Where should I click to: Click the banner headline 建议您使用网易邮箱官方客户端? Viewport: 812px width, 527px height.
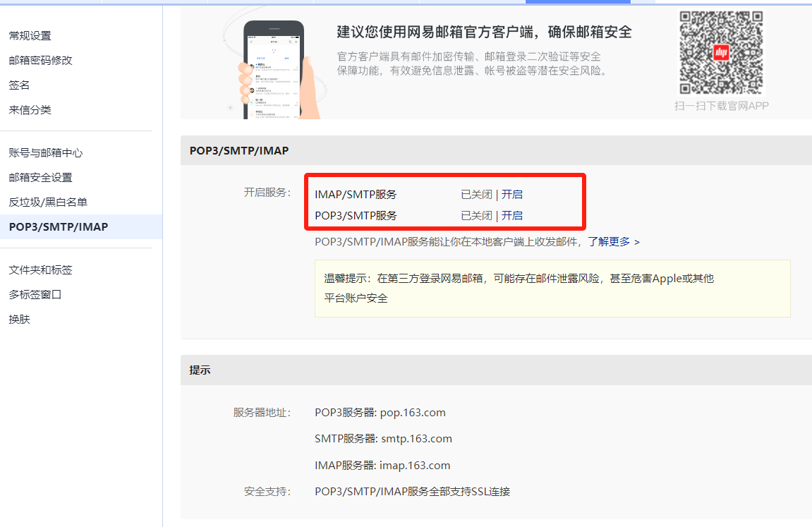[484, 32]
